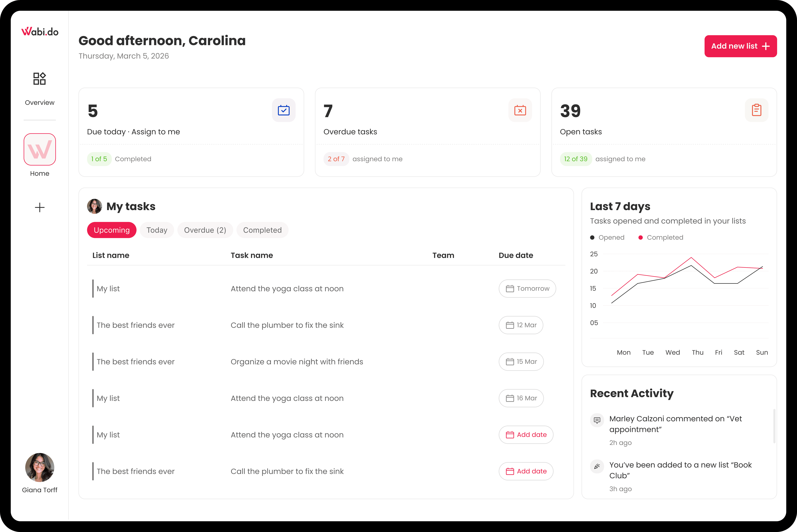Screen dimensions: 797x532
Task: Open the Tomorrow due date picker
Action: point(527,288)
